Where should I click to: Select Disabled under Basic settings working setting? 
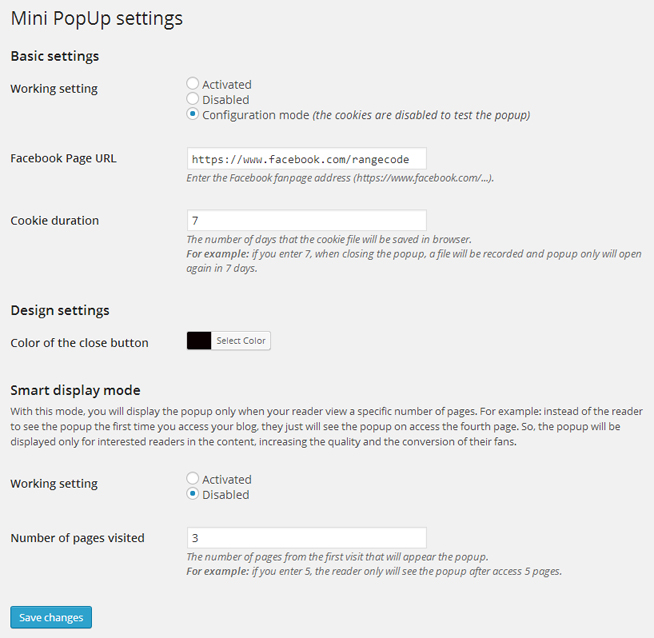(192, 99)
